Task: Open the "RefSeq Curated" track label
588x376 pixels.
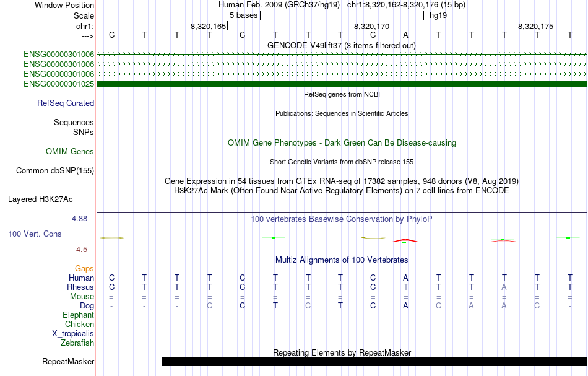Action: 66,103
